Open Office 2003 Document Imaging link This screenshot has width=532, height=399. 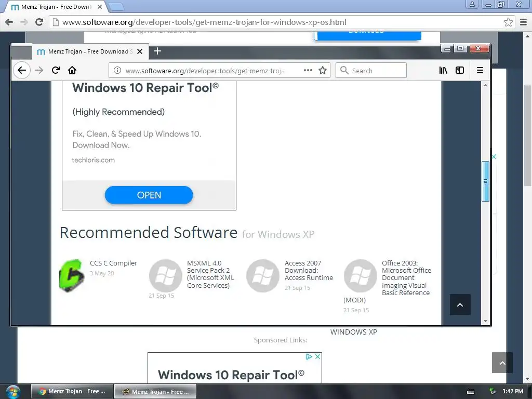click(406, 278)
